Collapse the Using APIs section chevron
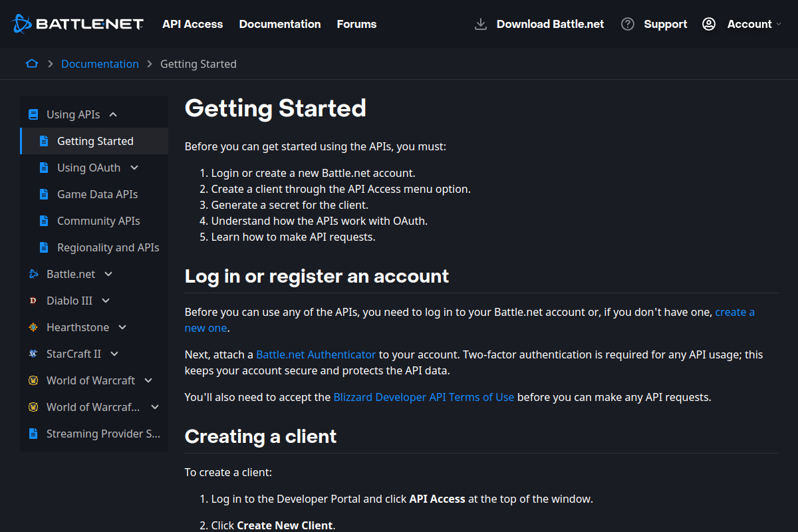This screenshot has height=532, width=798. pyautogui.click(x=113, y=114)
